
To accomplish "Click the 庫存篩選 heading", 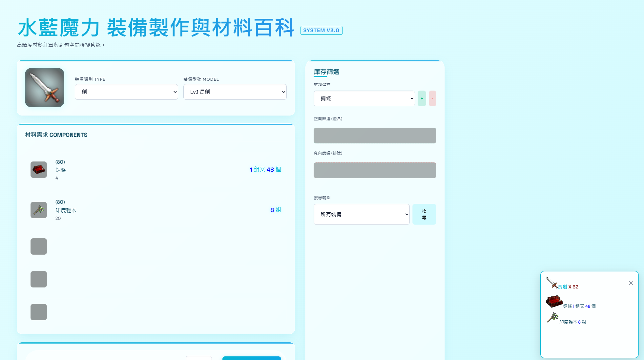I will coord(326,72).
